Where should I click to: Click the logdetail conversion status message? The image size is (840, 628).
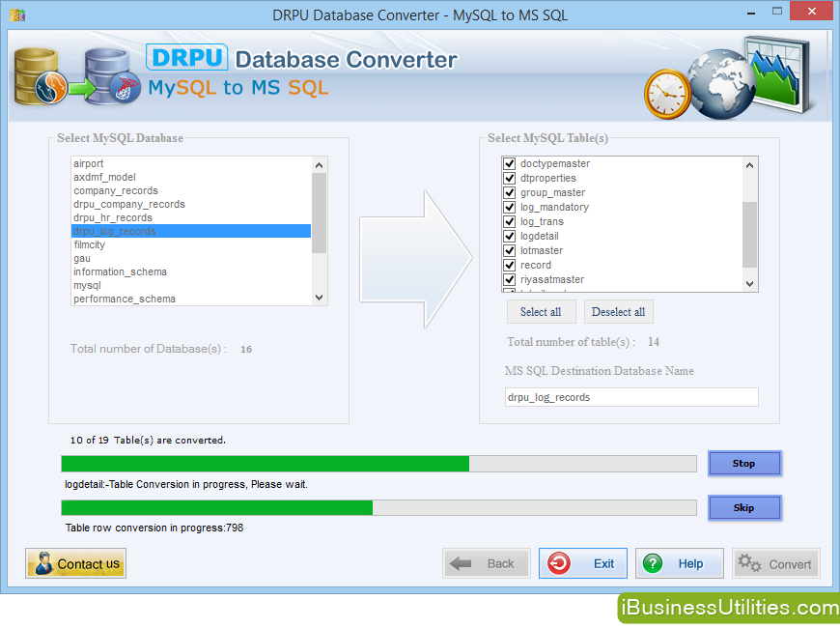click(186, 484)
